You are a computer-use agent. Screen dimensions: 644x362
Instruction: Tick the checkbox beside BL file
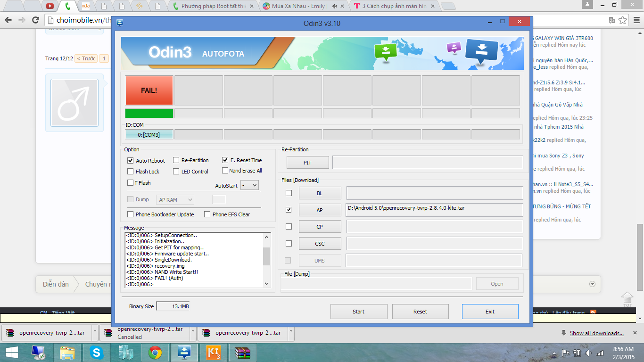tap(289, 193)
